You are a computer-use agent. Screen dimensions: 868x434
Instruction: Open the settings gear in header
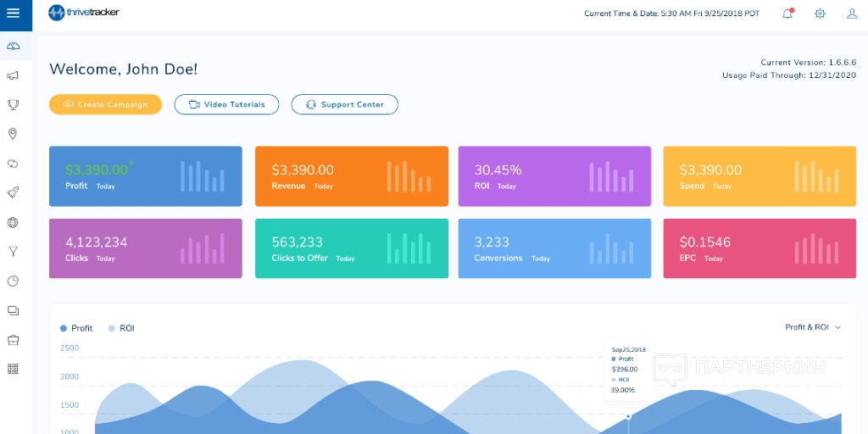tap(820, 14)
